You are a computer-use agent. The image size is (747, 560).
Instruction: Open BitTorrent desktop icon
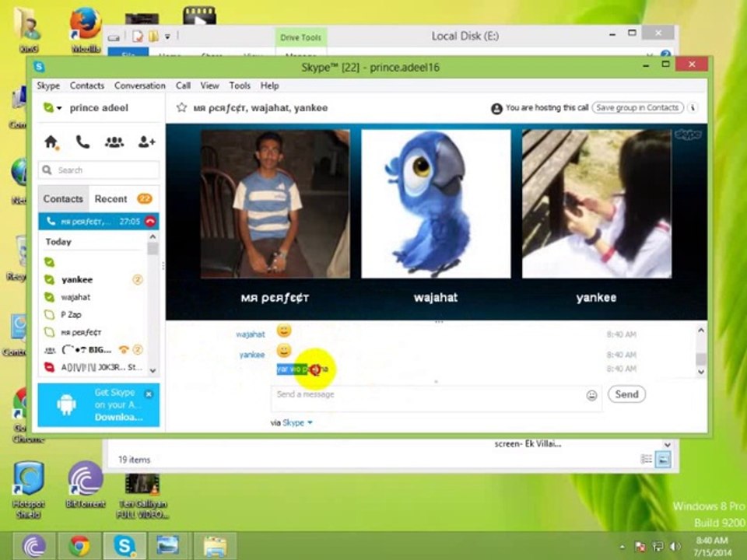86,485
